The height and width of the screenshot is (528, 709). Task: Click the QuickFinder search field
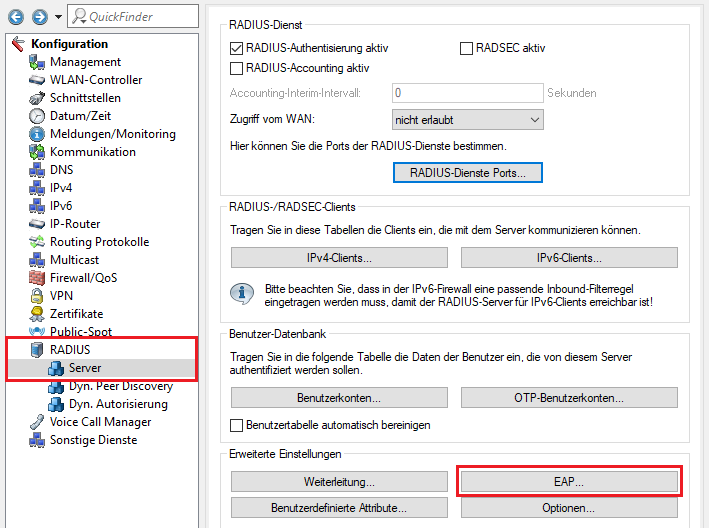click(133, 16)
